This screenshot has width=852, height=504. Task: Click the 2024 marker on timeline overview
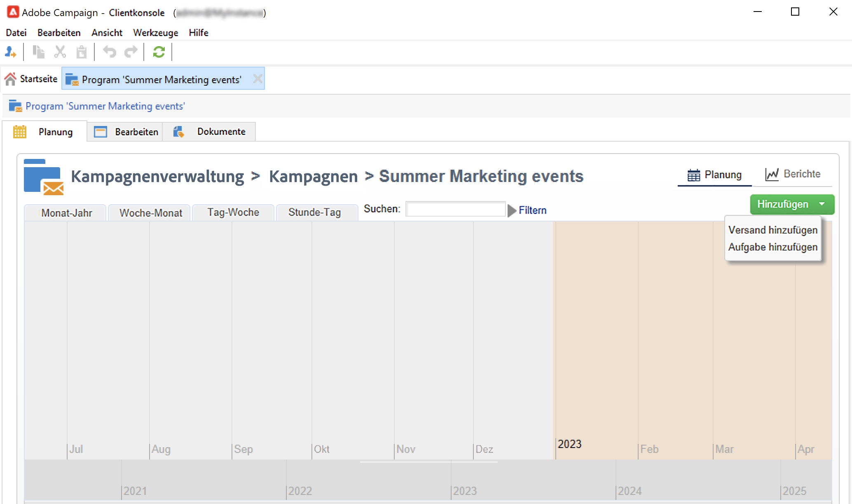tap(630, 491)
